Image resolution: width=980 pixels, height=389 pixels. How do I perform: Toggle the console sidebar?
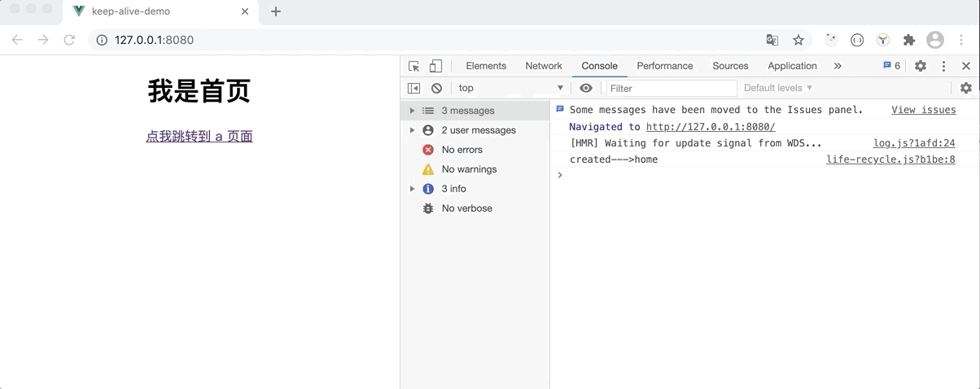[413, 88]
